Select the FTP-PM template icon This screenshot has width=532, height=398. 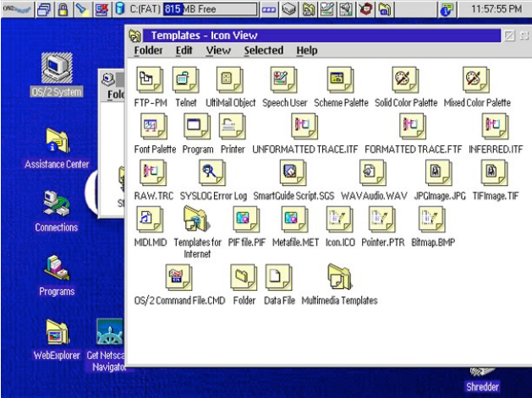click(150, 80)
